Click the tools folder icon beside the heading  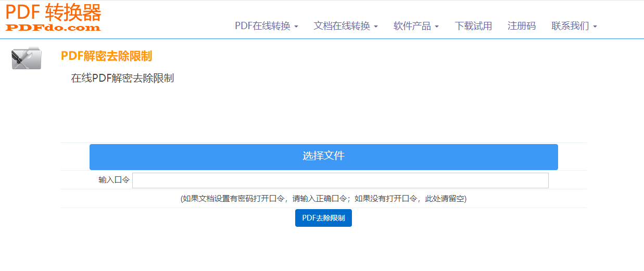click(x=26, y=58)
